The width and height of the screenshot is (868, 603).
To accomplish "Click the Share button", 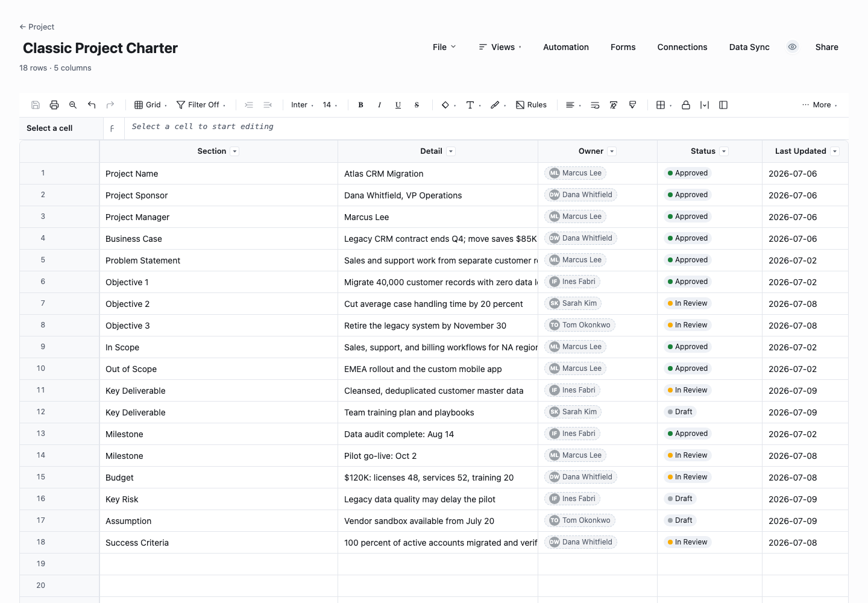I will pyautogui.click(x=827, y=47).
